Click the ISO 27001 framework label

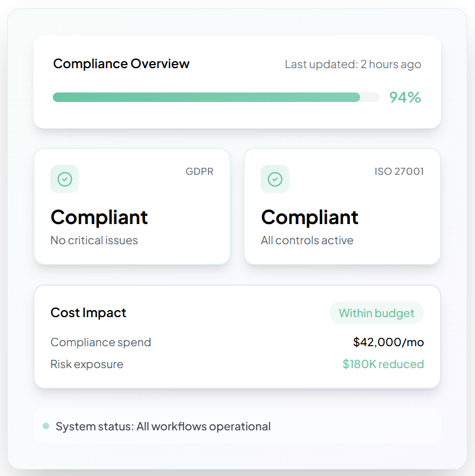pos(399,172)
